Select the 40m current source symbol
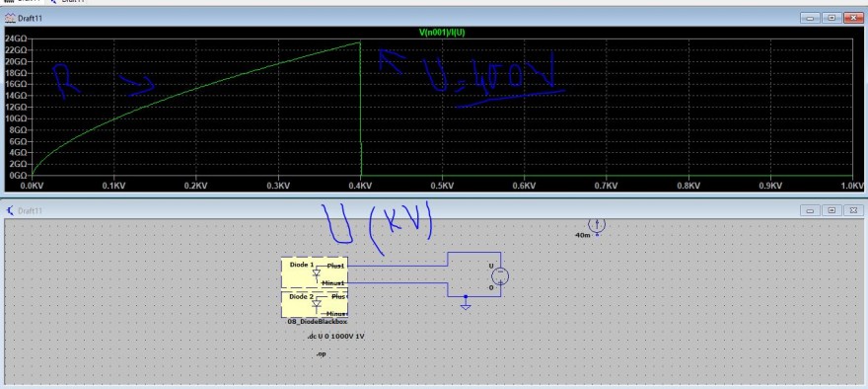Screen dimensions: 868x389 597,225
